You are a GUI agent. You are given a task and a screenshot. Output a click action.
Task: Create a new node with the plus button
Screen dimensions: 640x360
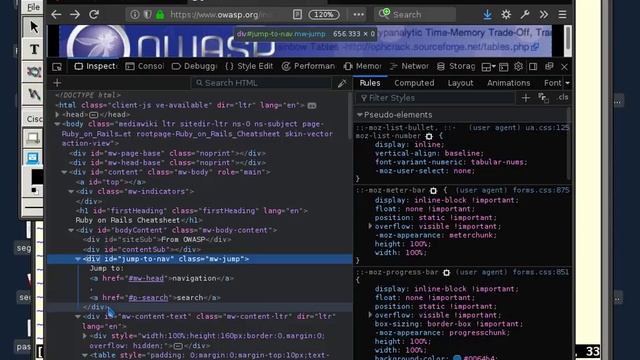(57, 83)
